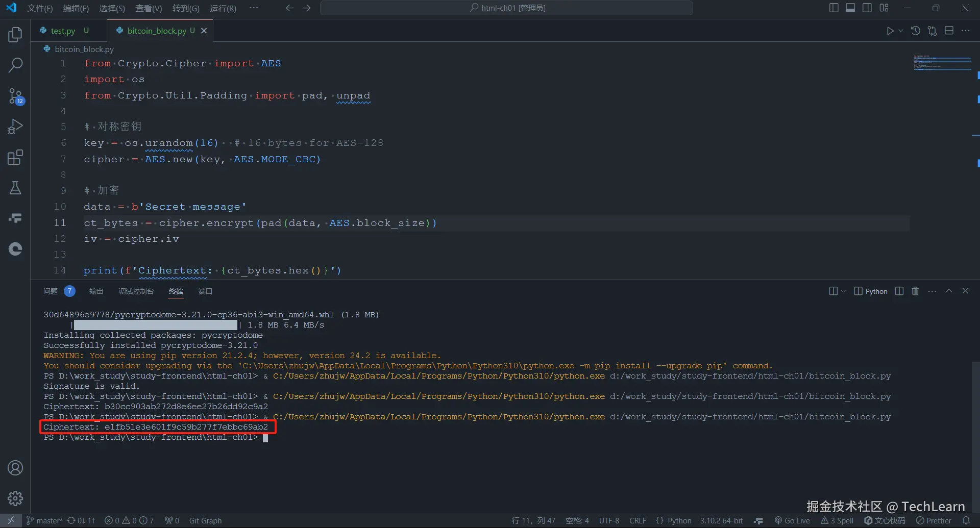
Task: Open the 文件(F) menu
Action: (40, 8)
